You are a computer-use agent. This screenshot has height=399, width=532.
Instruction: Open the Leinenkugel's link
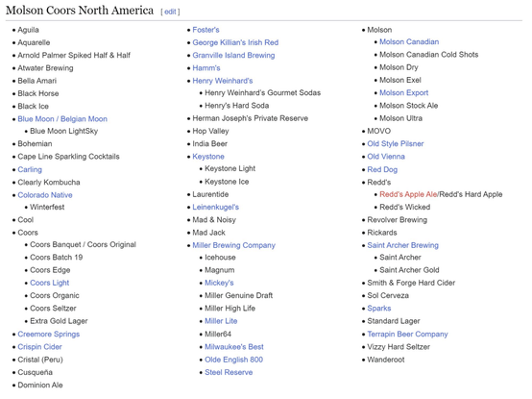point(216,207)
